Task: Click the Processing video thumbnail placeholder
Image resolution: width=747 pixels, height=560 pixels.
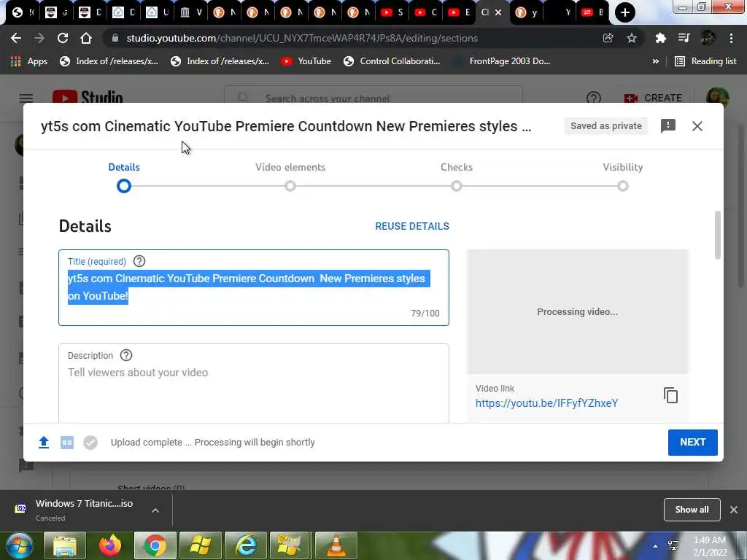Action: [578, 311]
